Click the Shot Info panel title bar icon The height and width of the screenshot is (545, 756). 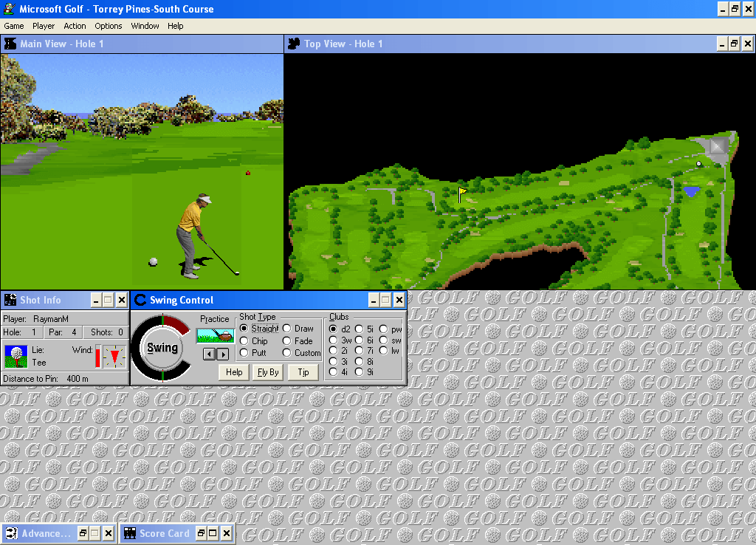[x=9, y=300]
